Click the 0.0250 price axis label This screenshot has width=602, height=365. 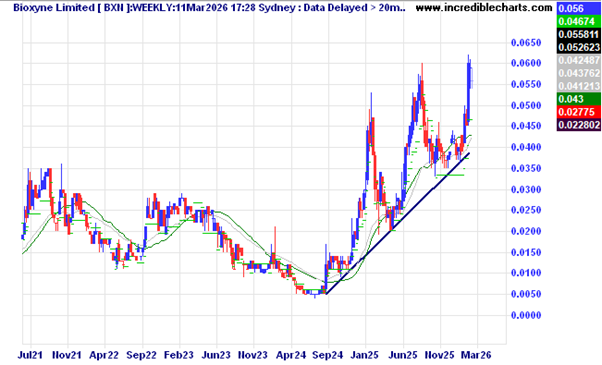[x=526, y=210]
